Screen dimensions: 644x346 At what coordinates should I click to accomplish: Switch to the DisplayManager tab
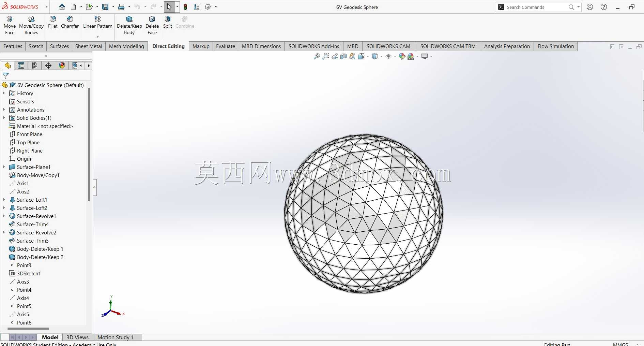click(62, 66)
